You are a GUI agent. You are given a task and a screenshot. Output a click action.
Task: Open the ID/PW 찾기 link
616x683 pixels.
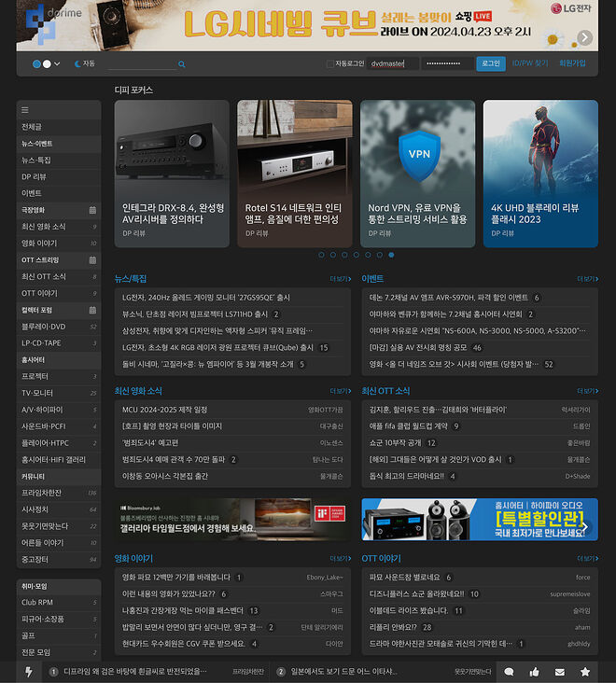coord(530,63)
